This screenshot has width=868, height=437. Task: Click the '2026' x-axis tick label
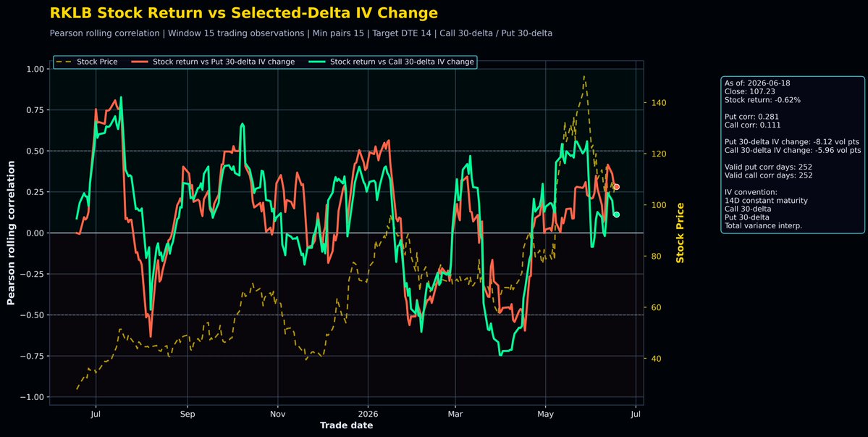[368, 414]
